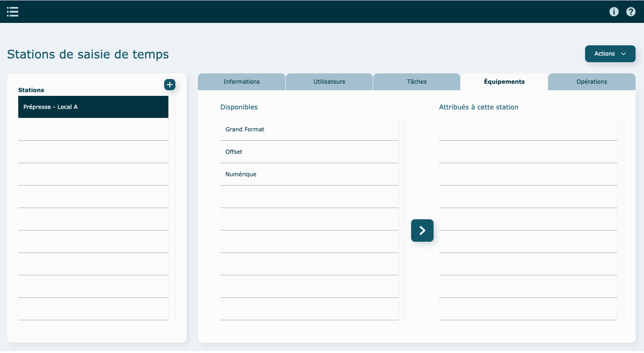Click the Stations list scrollbar
644x353 pixels.
click(x=172, y=208)
